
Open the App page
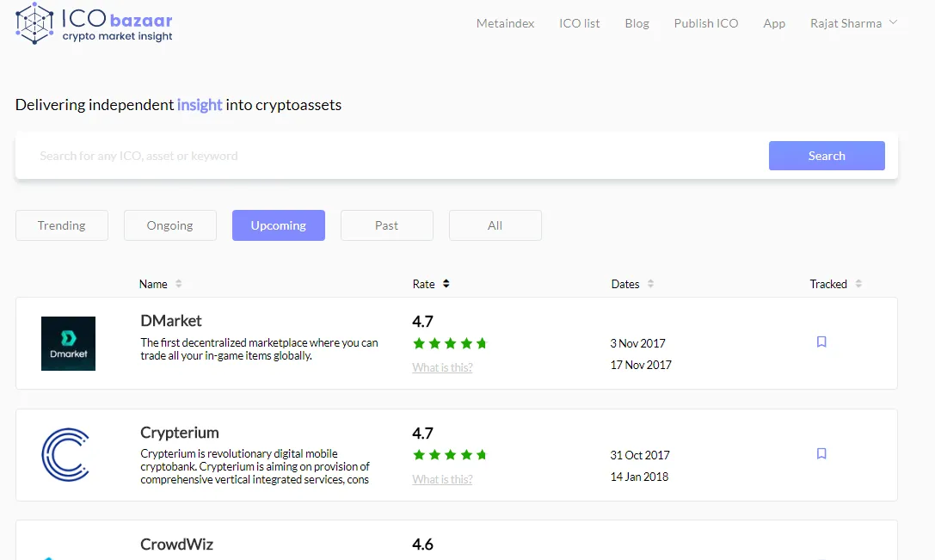click(774, 23)
